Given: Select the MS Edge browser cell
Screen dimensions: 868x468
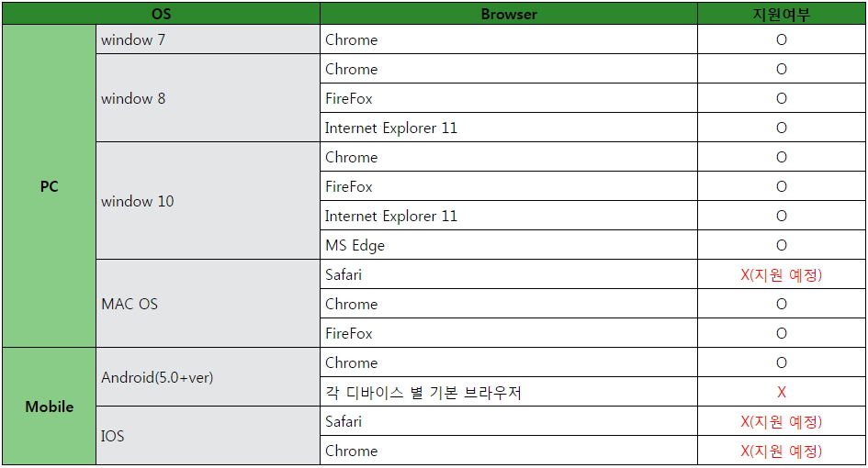Looking at the screenshot, I should point(509,245).
